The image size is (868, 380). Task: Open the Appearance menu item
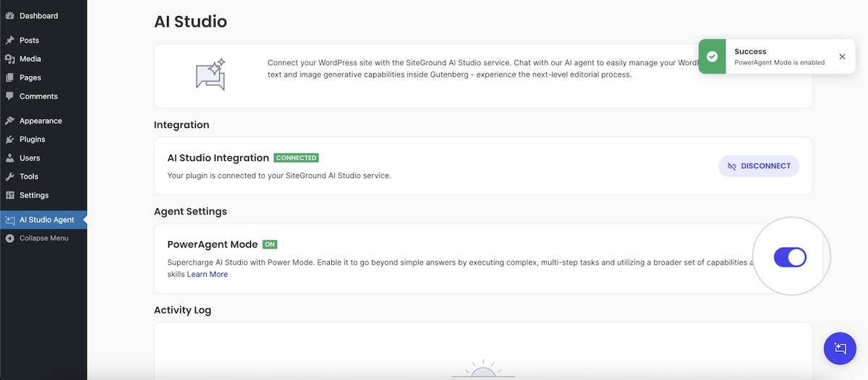[43, 121]
